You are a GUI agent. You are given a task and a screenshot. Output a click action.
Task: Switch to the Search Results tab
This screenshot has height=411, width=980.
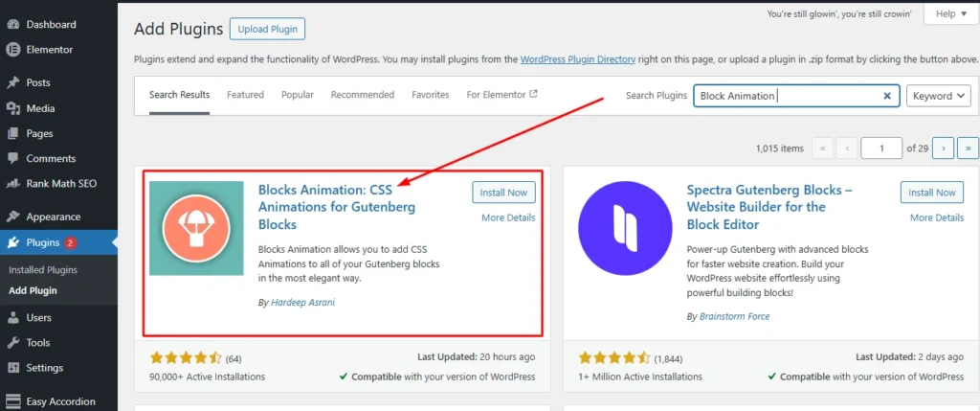(179, 95)
